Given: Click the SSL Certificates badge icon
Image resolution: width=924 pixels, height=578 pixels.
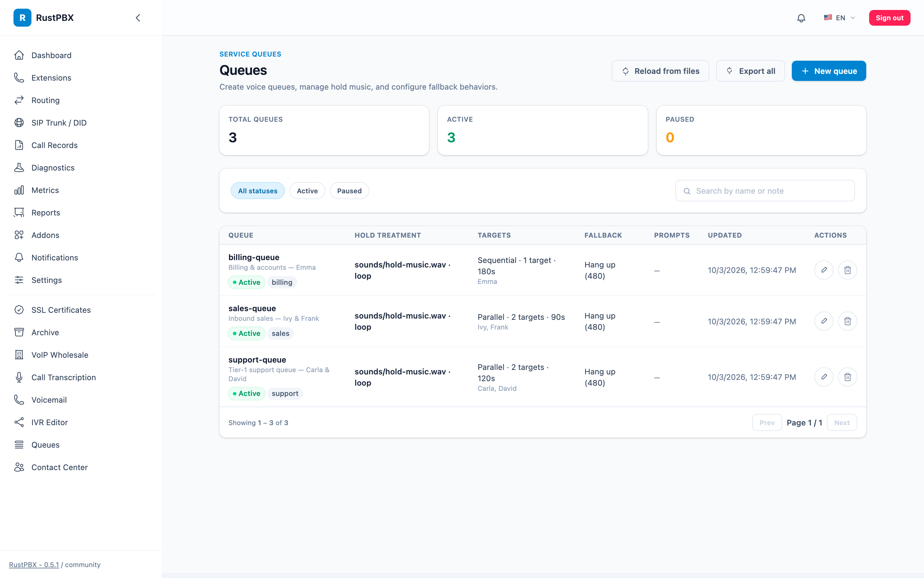Looking at the screenshot, I should (19, 310).
